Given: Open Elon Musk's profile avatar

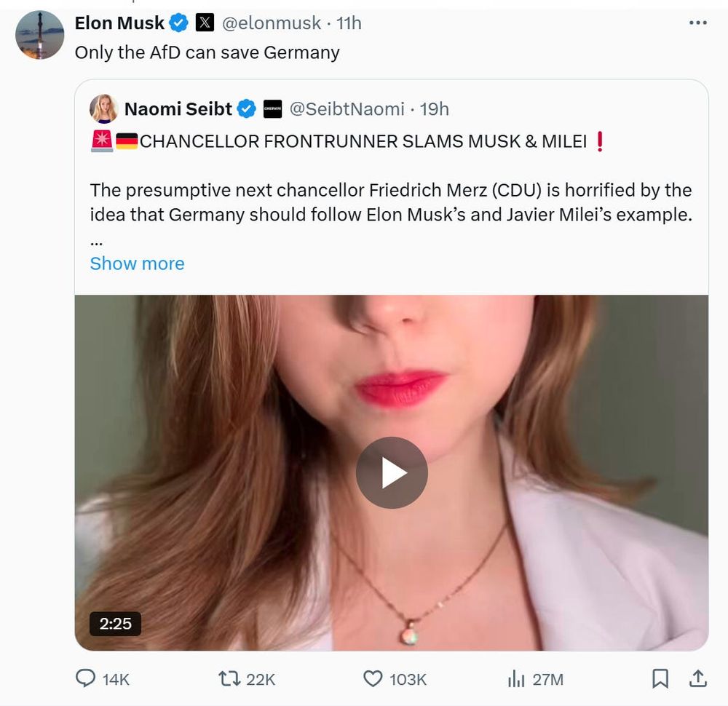Looking at the screenshot, I should click(40, 35).
